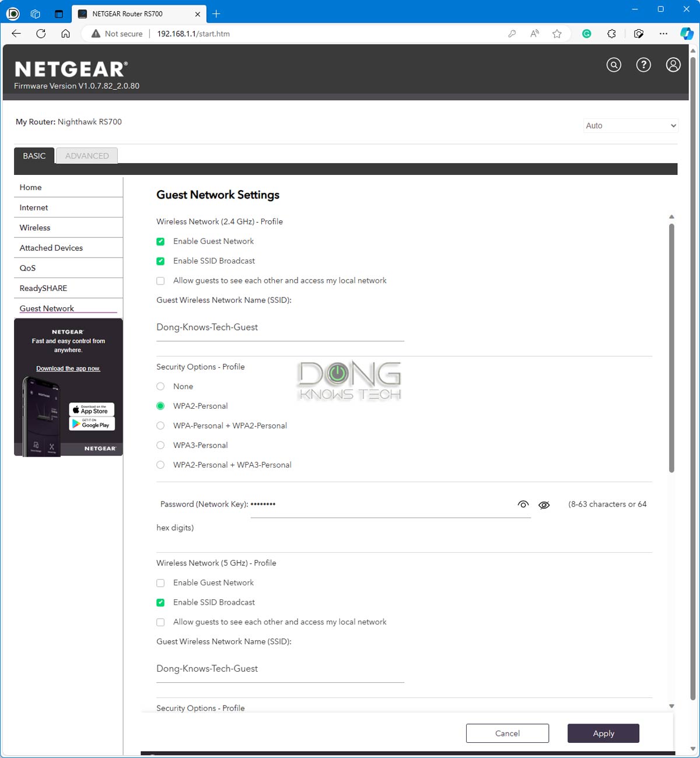Screen dimensions: 700x758
Task: Click the 2.4 GHz guest SSID field
Action: coord(280,328)
